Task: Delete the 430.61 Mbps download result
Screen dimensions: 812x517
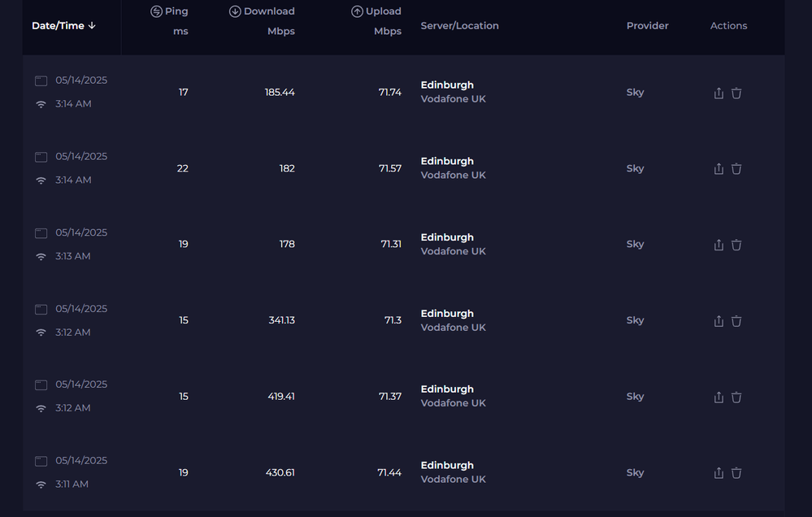Action: pyautogui.click(x=736, y=473)
